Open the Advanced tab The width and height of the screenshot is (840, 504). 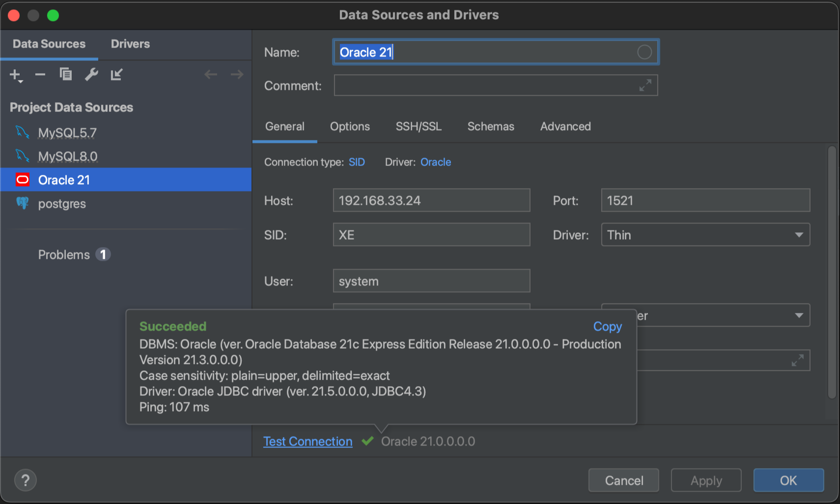pos(565,126)
